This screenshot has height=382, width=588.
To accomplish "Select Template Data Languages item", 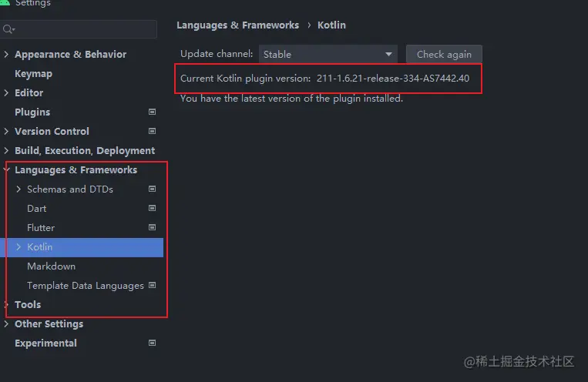I will pos(86,286).
